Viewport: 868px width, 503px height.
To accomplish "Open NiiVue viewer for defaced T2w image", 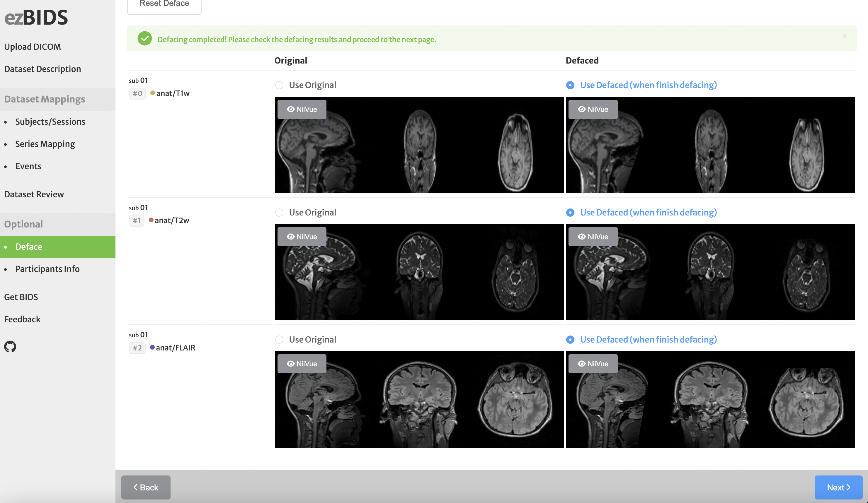I will [593, 237].
